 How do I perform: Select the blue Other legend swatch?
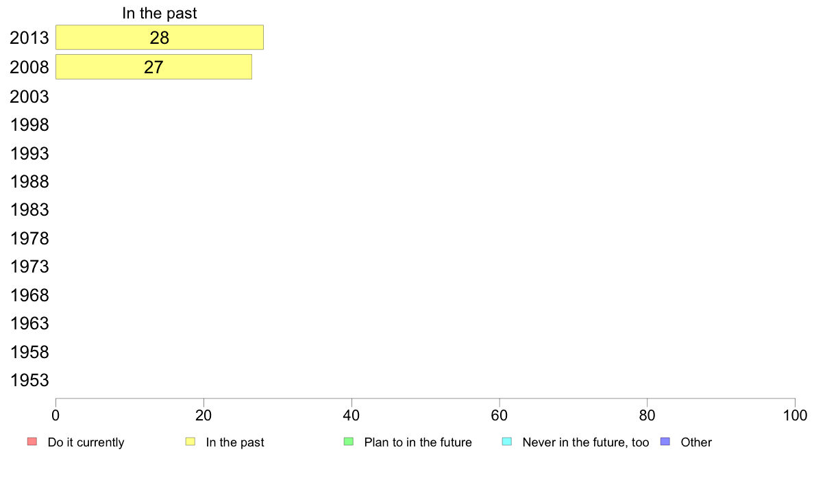[665, 442]
